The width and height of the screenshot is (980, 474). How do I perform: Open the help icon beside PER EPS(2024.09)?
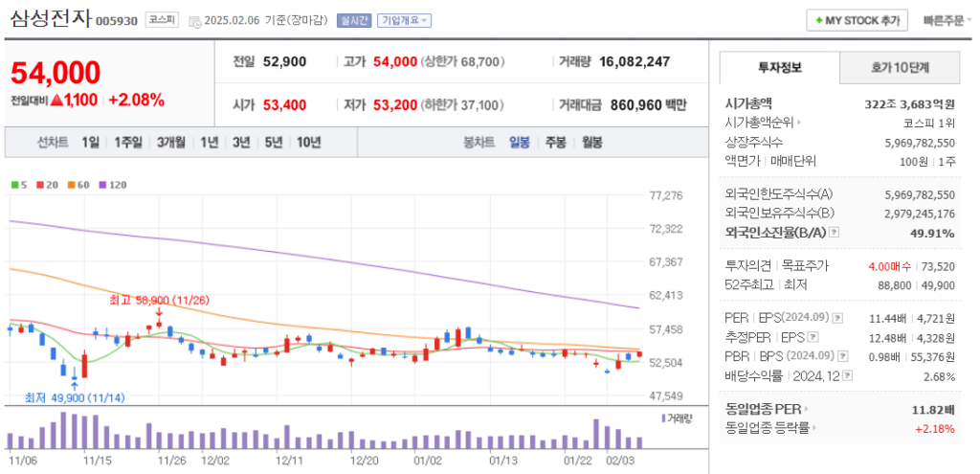pos(838,318)
